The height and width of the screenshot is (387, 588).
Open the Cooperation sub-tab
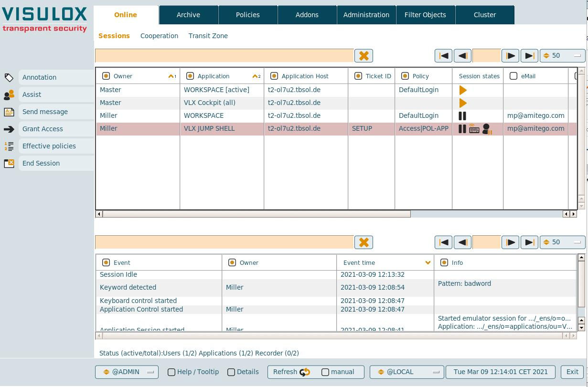click(159, 36)
